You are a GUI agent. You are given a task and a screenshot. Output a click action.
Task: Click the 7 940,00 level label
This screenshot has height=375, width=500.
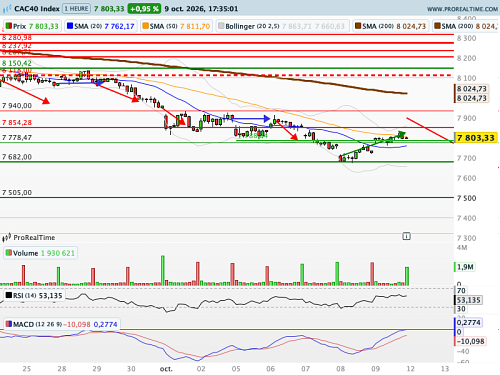point(17,106)
